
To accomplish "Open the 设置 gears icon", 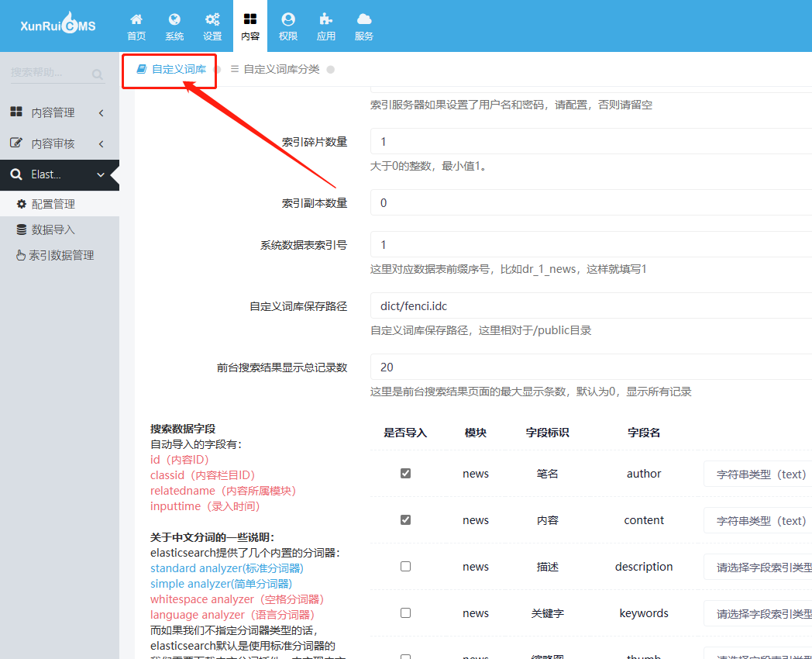I will [x=212, y=19].
